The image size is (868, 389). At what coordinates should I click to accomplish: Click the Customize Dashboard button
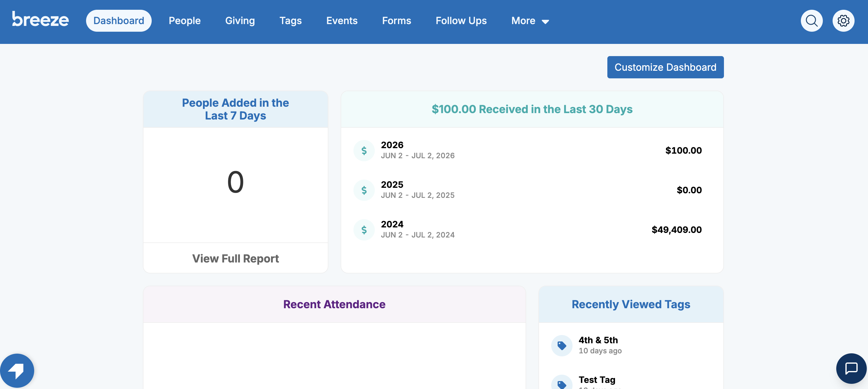point(665,67)
